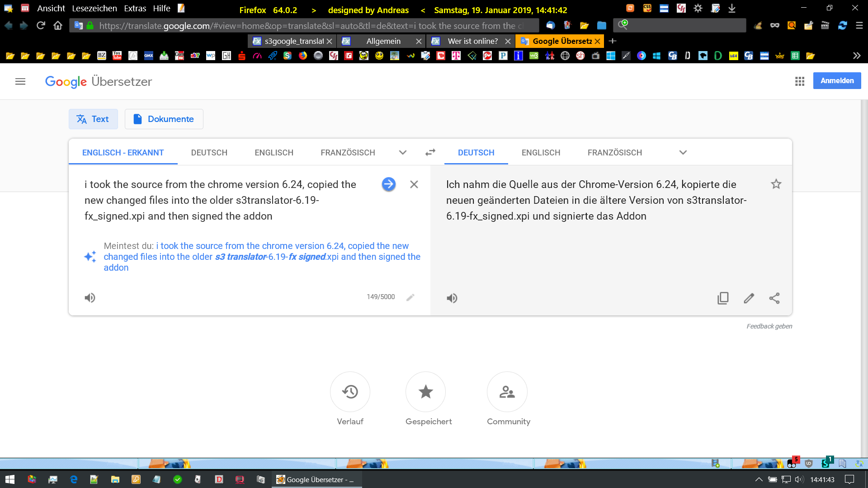Viewport: 868px width, 488px height.
Task: Click the Anmelden button
Action: pos(837,80)
